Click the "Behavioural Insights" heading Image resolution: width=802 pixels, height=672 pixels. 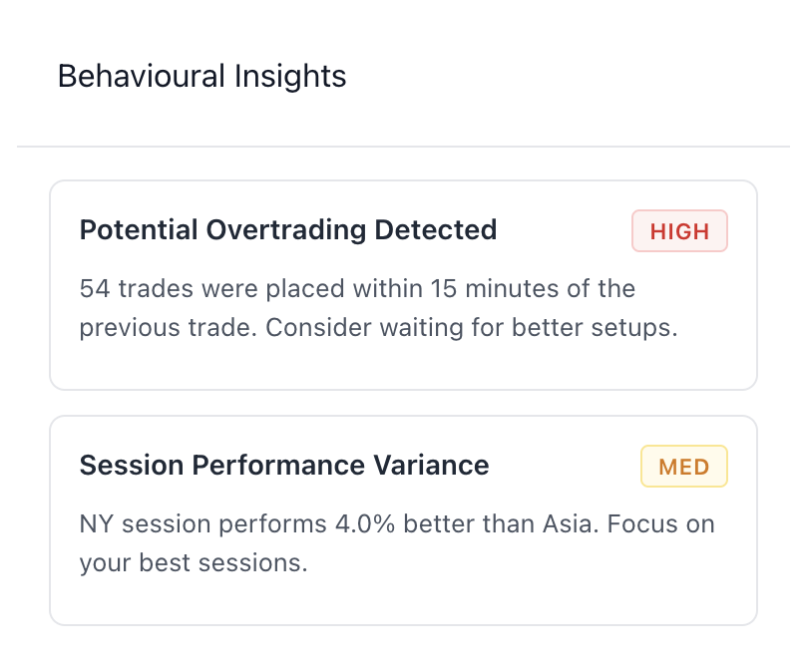coord(201,77)
